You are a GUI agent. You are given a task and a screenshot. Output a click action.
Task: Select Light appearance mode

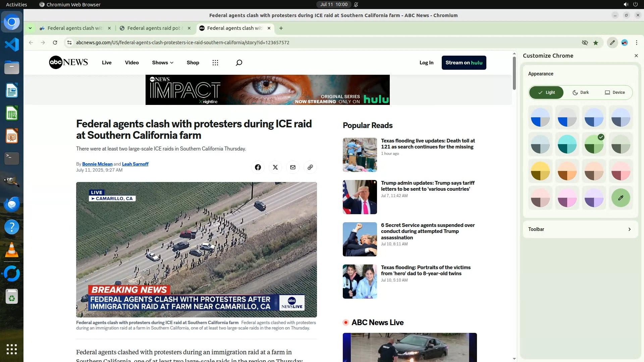coord(546,93)
